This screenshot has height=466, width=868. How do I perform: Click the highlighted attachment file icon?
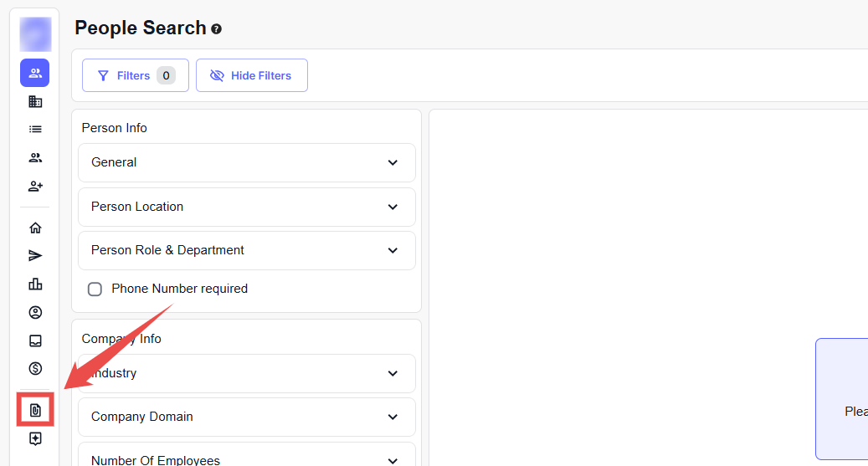(x=35, y=410)
